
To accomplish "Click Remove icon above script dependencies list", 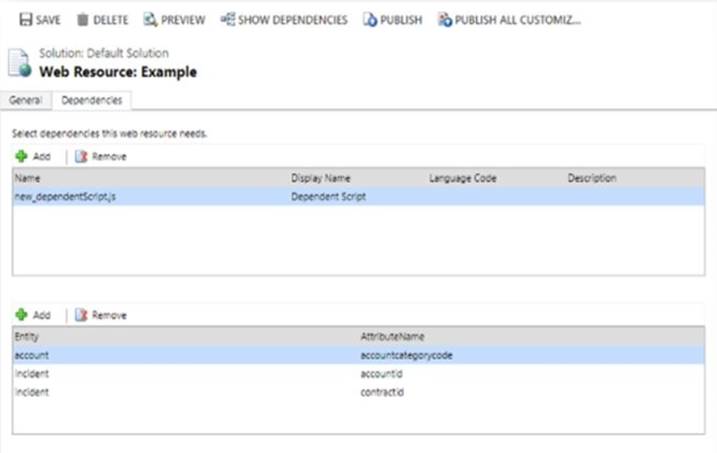I will pos(82,156).
